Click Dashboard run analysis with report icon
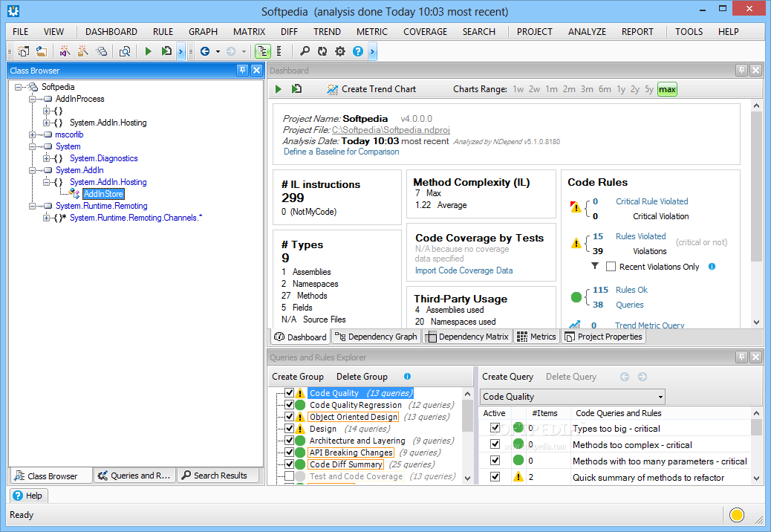 pyautogui.click(x=296, y=89)
